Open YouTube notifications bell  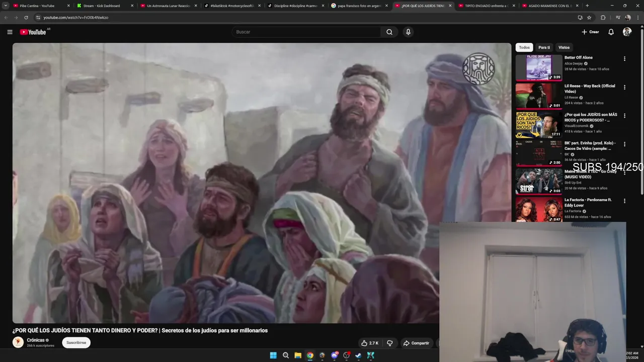pos(611,32)
